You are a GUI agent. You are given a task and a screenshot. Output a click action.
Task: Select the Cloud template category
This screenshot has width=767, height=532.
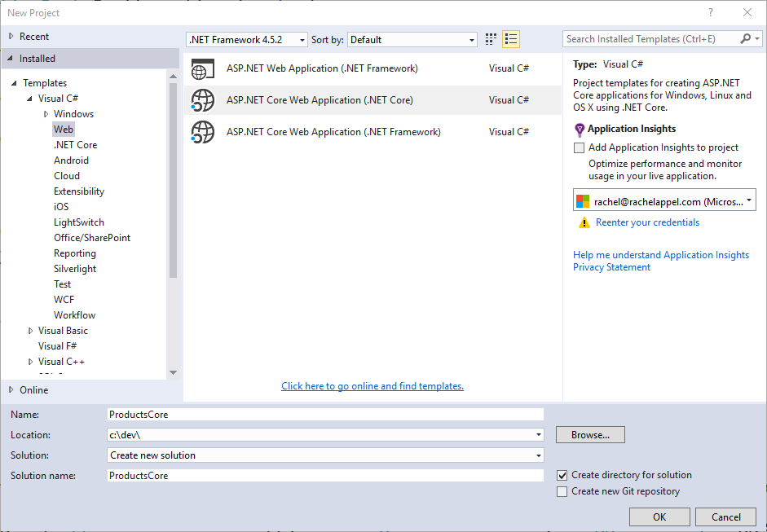coord(67,176)
